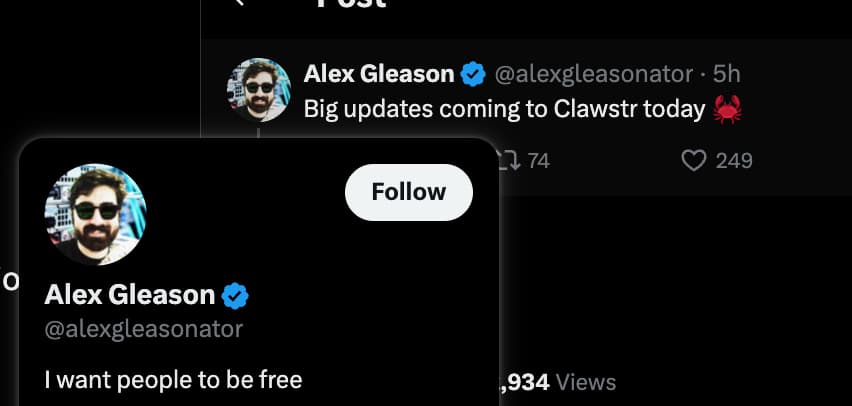This screenshot has height=406, width=852.
Task: Click the red crab emoji in post
Action: point(727,109)
